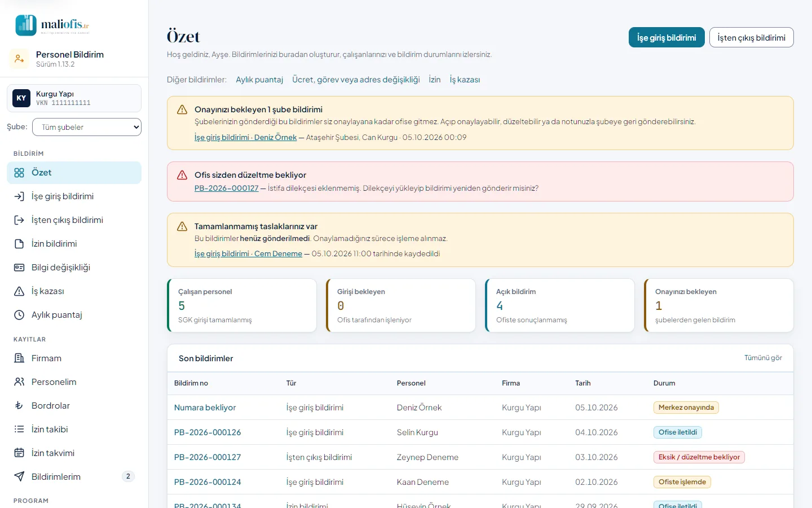Click Tümünü gör in Son bildirimler
Screen dimensions: 812x508
point(763,358)
